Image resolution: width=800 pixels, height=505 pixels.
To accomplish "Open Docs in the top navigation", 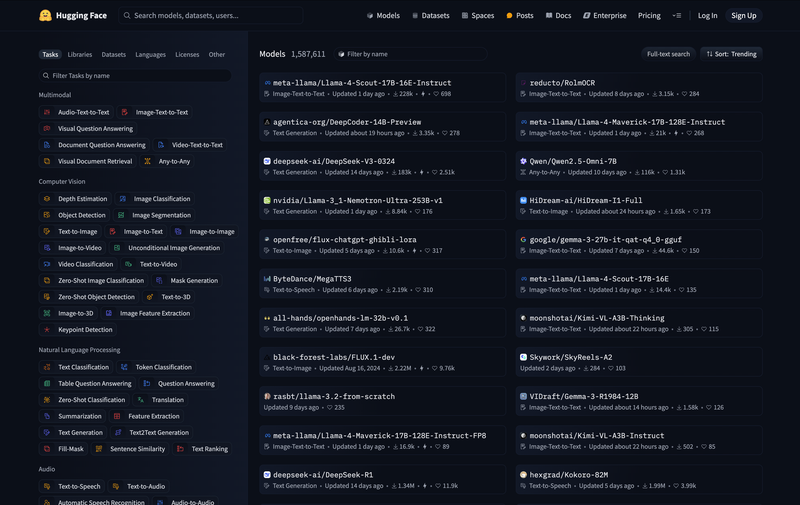I will (x=559, y=15).
